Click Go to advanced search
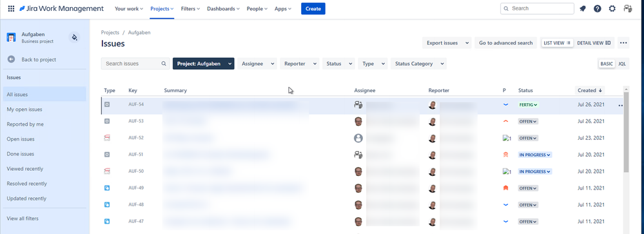The image size is (644, 234). point(505,43)
